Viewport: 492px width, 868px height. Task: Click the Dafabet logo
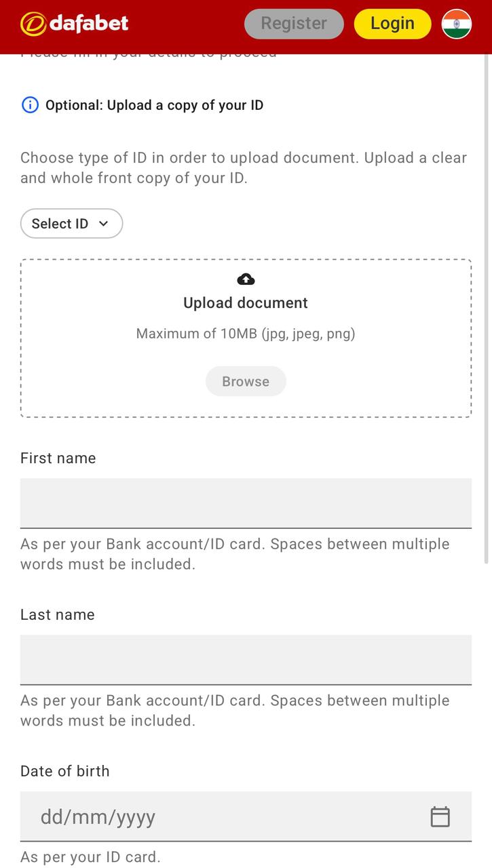coord(75,24)
